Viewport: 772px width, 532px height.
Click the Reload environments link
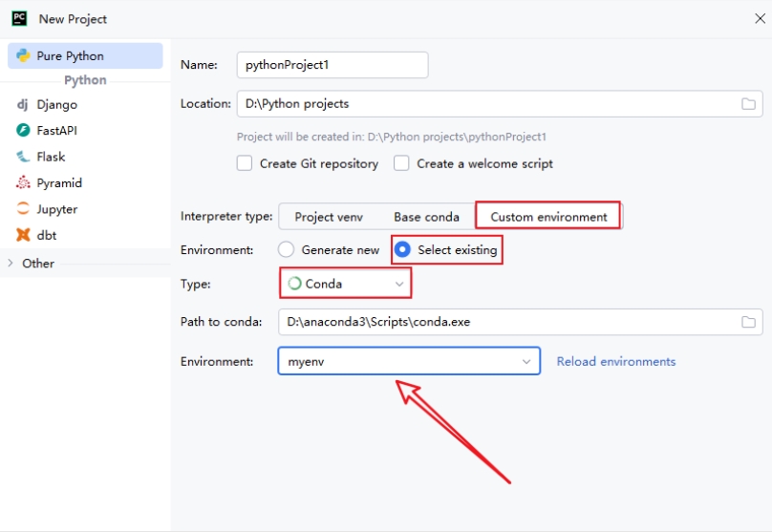615,361
